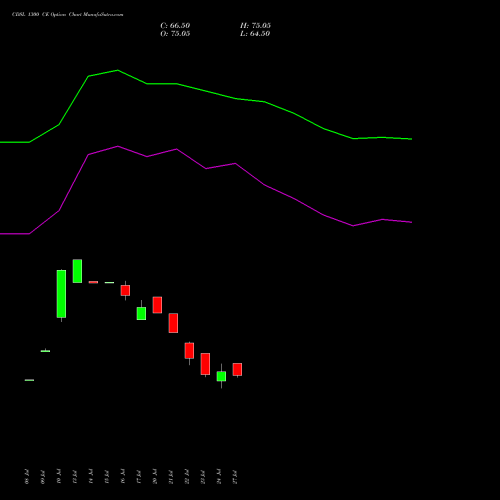
Task: Select the tall green candle for 10 Jul
Action: 61,294
